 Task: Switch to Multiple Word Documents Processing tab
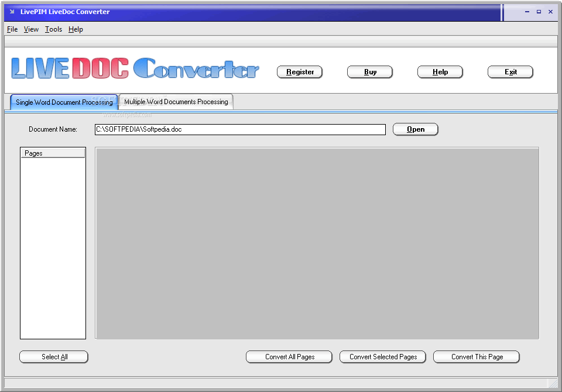point(176,102)
